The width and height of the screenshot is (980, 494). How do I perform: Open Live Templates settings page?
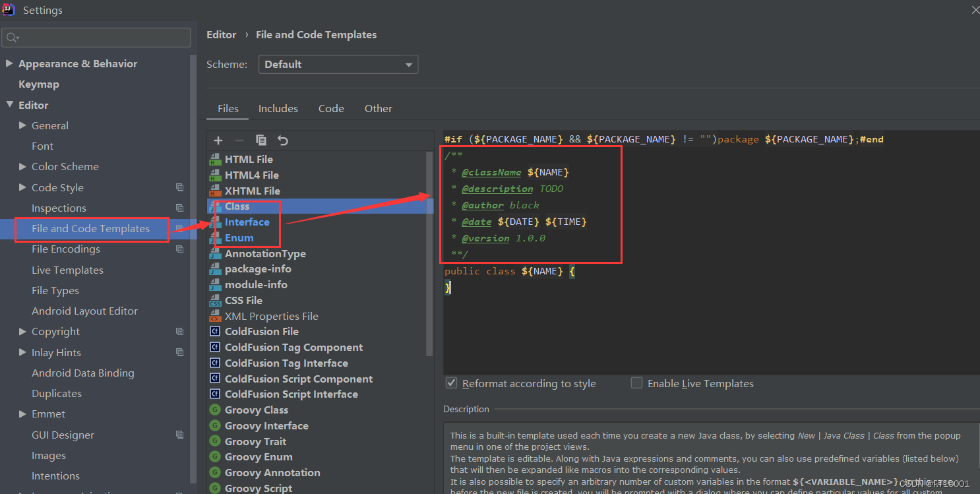point(67,270)
